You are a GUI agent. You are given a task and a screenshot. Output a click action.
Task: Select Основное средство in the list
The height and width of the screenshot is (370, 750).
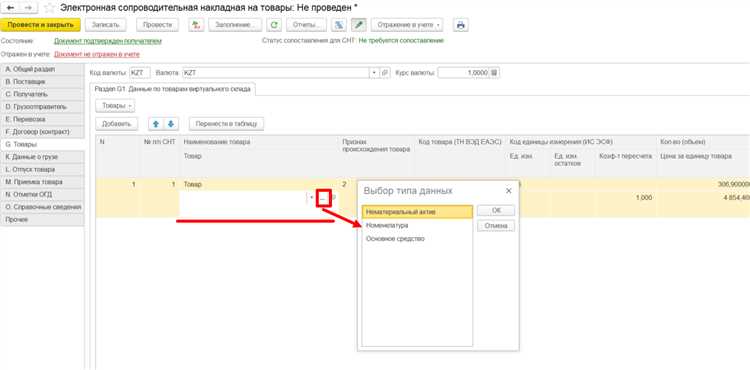[417, 239]
